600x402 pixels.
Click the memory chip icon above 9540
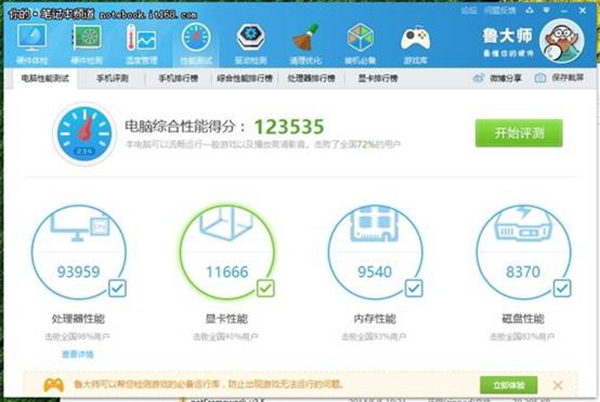[375, 225]
